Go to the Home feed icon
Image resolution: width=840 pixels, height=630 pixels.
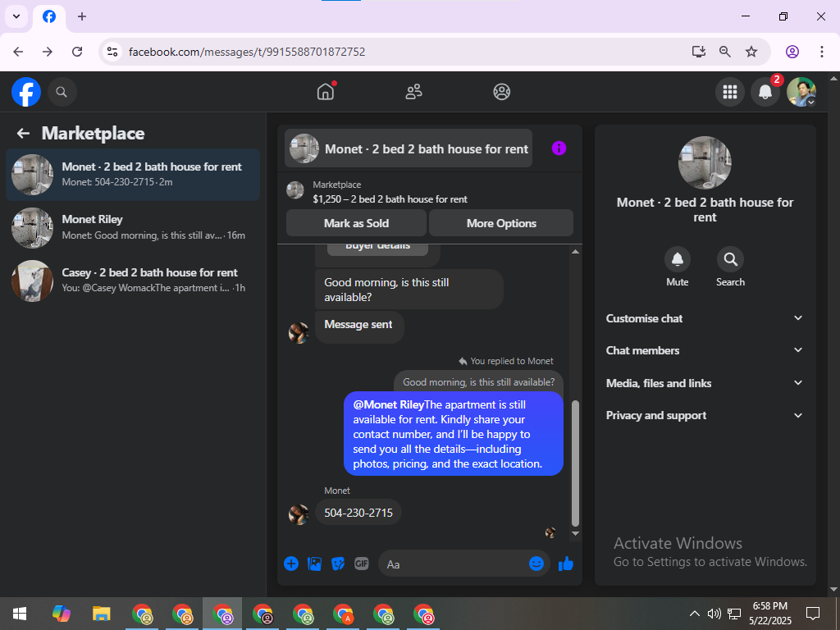point(326,92)
